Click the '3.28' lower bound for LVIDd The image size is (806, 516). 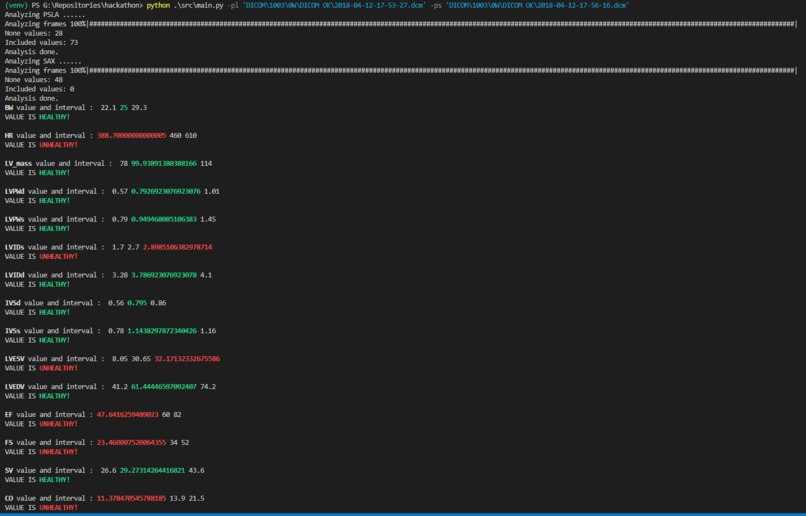point(120,275)
